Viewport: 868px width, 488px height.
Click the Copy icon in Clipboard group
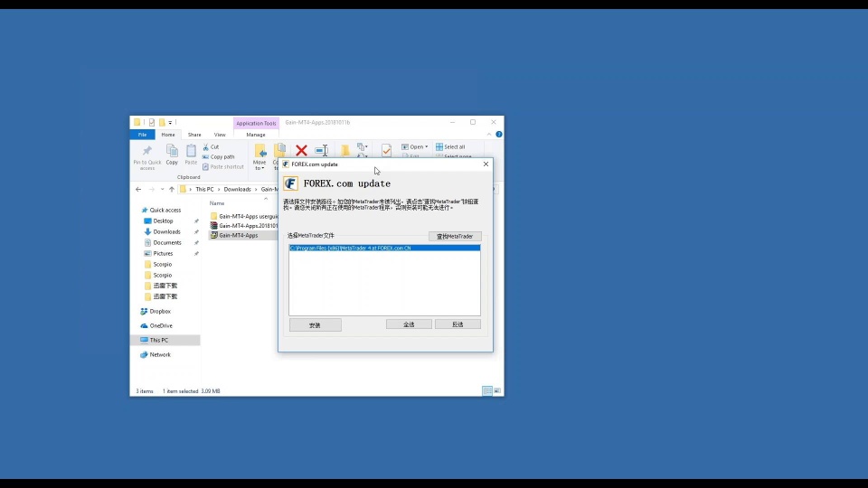(x=172, y=151)
